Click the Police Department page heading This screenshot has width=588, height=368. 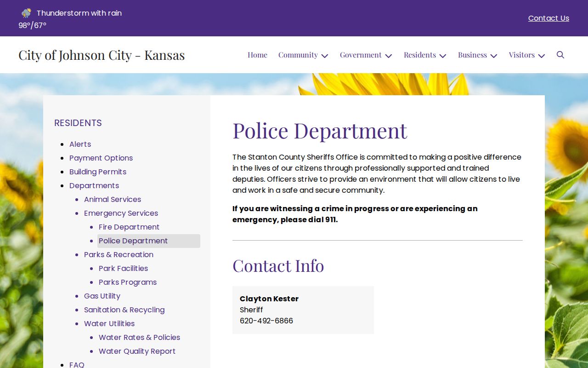(x=320, y=130)
